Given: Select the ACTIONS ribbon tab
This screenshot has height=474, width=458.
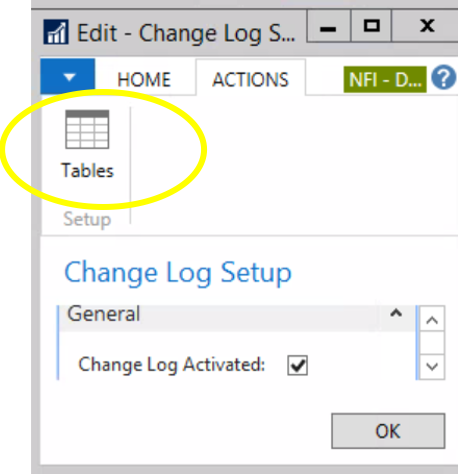Looking at the screenshot, I should point(250,78).
